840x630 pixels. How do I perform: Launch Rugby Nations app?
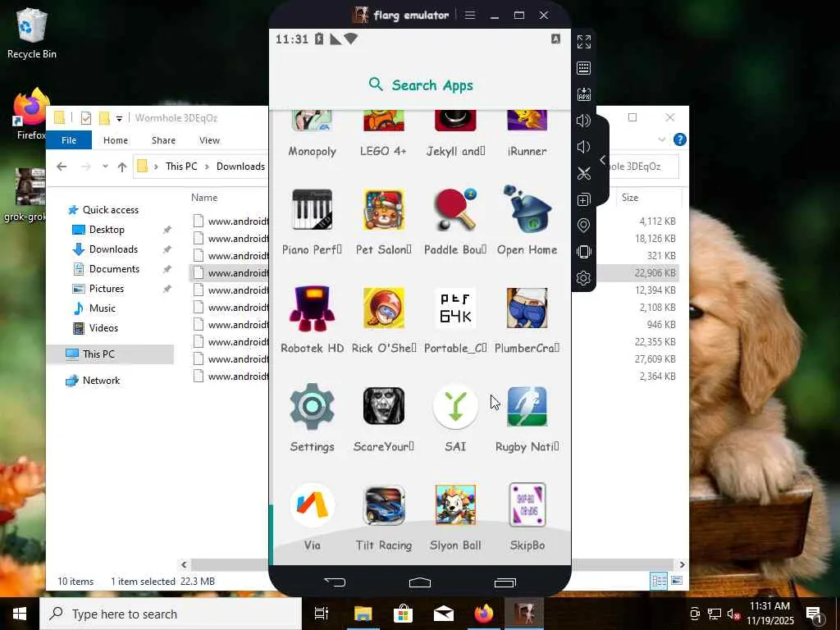point(527,407)
